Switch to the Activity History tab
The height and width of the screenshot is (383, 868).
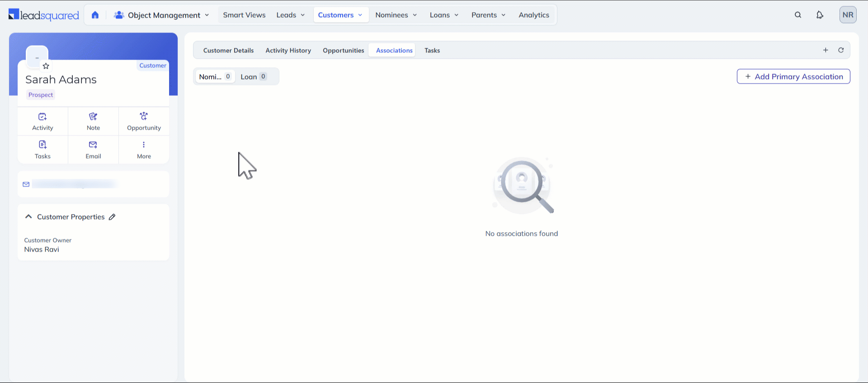[x=288, y=51]
